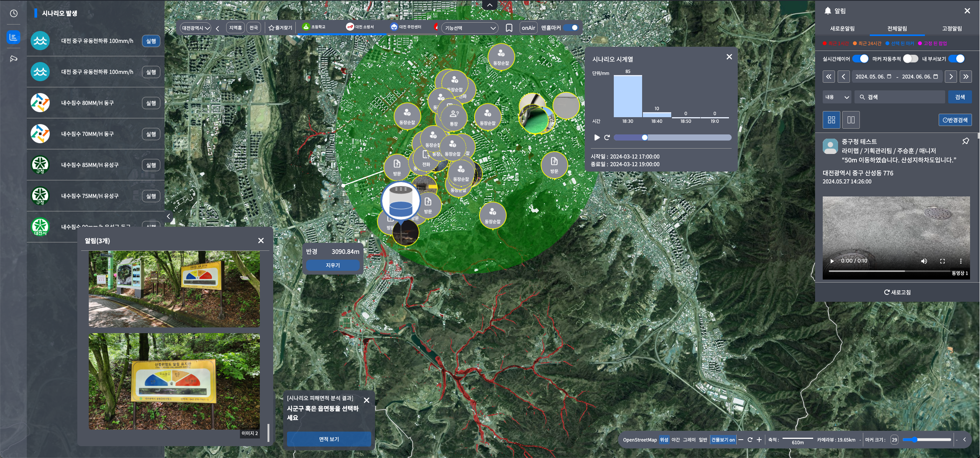This screenshot has height=458, width=980.
Task: Click 면적 보기 button
Action: coord(329,439)
